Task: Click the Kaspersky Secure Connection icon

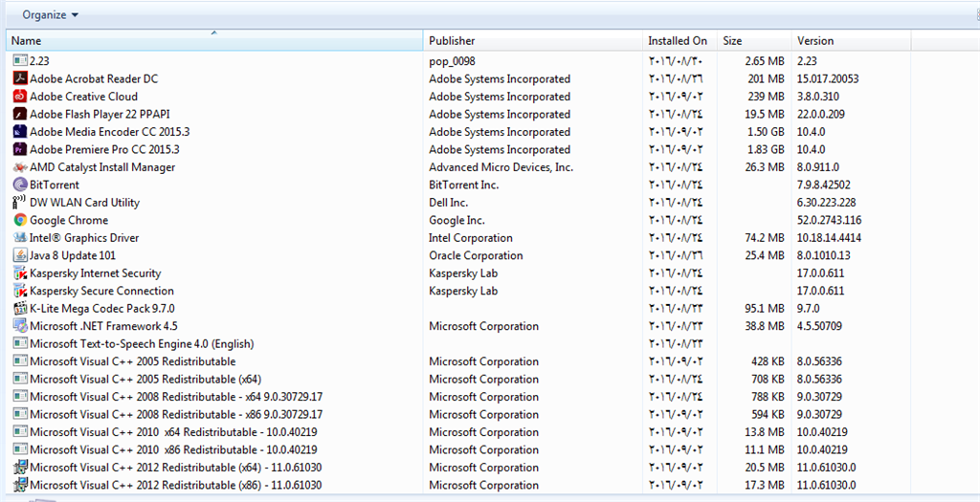Action: (x=20, y=291)
